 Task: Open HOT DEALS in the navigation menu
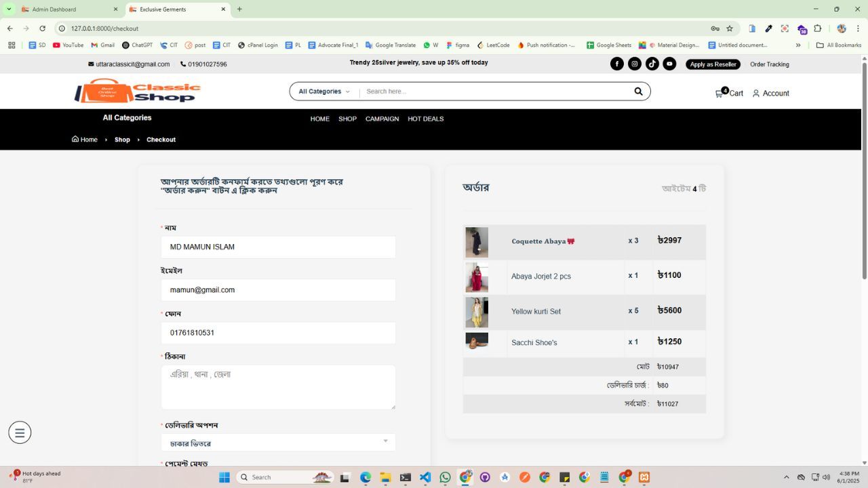click(x=426, y=119)
